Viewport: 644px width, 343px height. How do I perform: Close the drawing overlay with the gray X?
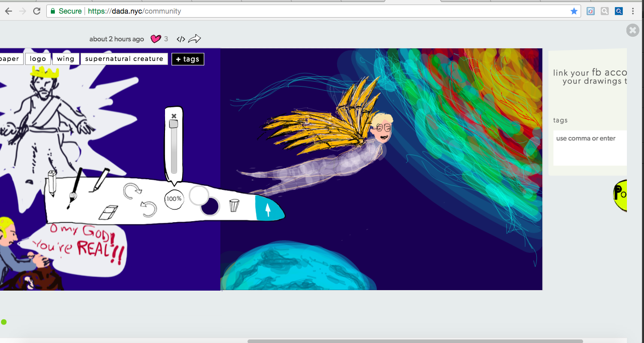click(633, 30)
